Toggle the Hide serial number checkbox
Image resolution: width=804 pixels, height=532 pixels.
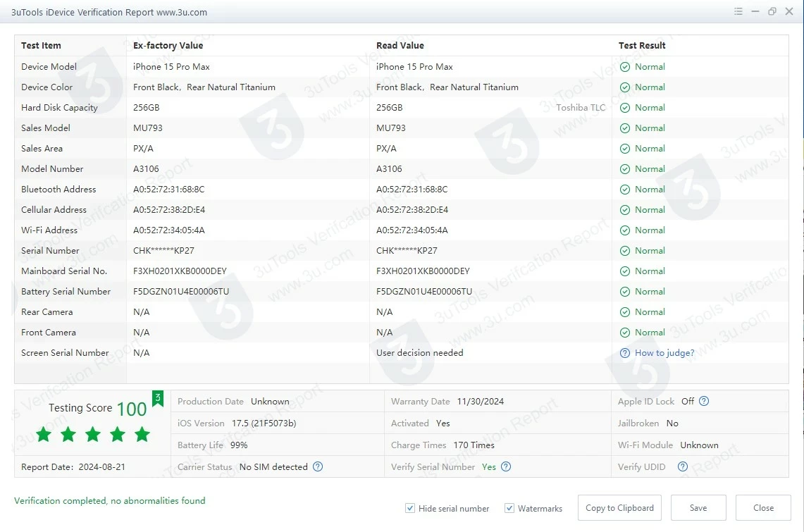(409, 509)
